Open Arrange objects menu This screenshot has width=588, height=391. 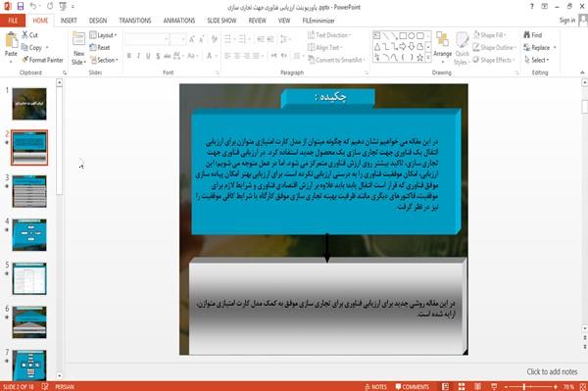pos(443,48)
